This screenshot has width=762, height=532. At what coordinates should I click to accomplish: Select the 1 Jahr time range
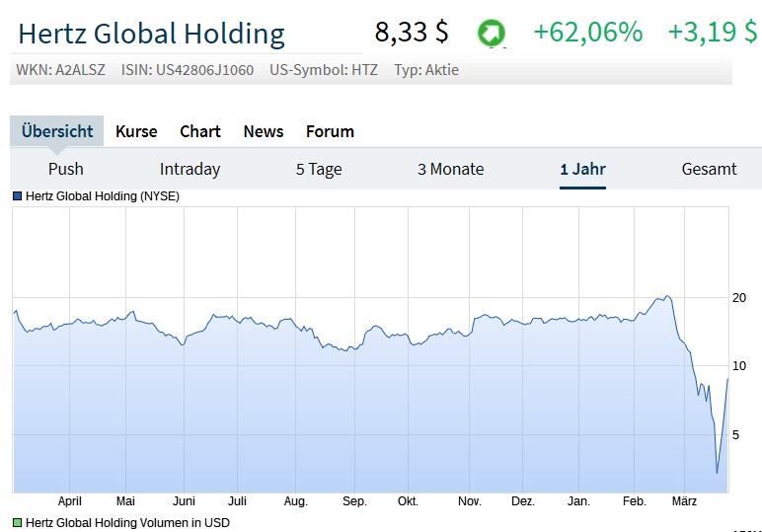click(x=582, y=169)
